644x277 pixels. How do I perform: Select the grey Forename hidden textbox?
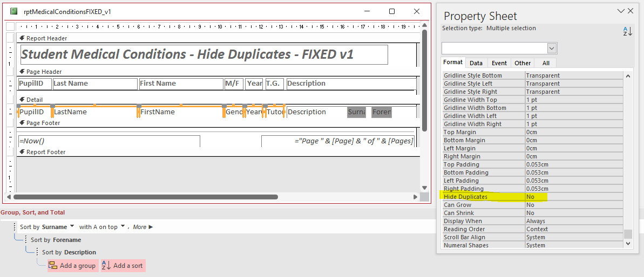[382, 112]
